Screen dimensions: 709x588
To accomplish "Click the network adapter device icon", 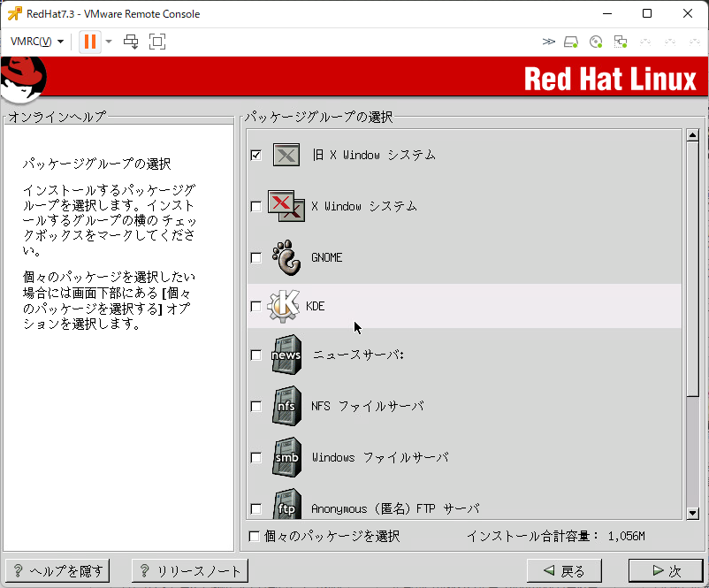I will click(621, 42).
